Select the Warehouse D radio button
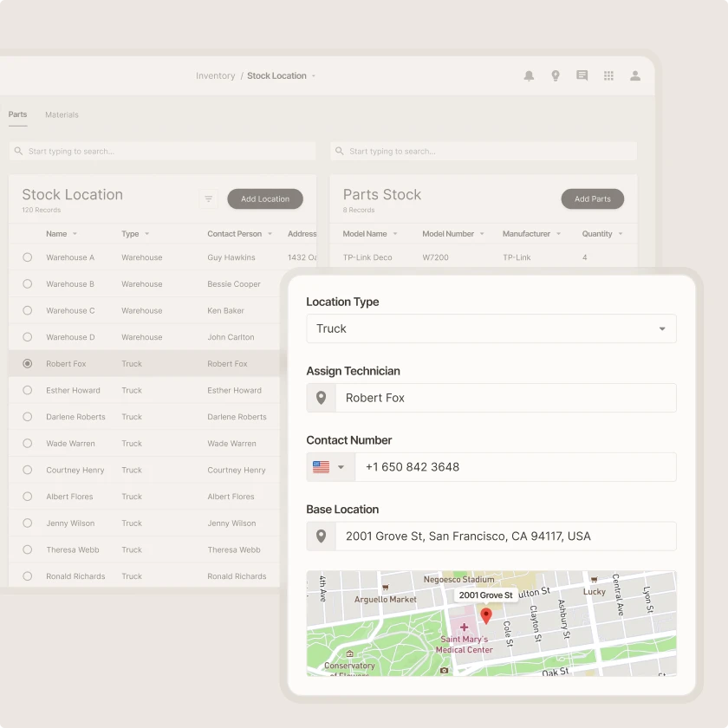Viewport: 728px width, 728px height. pyautogui.click(x=28, y=336)
